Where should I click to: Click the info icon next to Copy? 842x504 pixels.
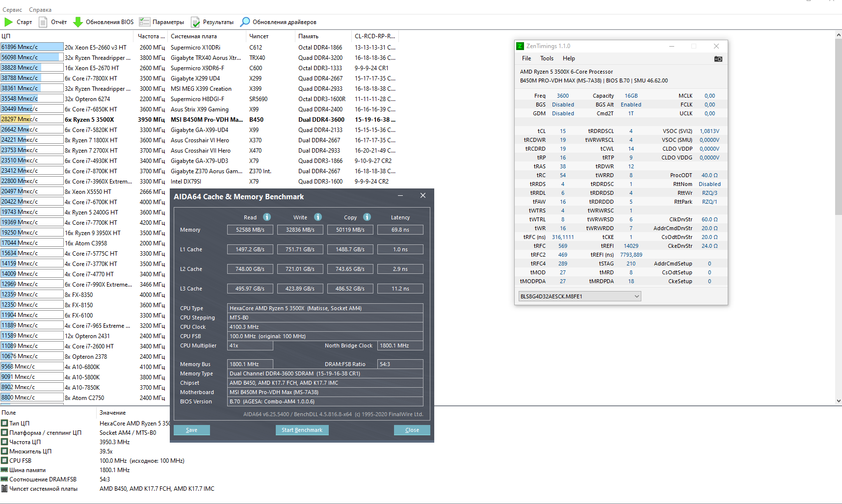367,217
